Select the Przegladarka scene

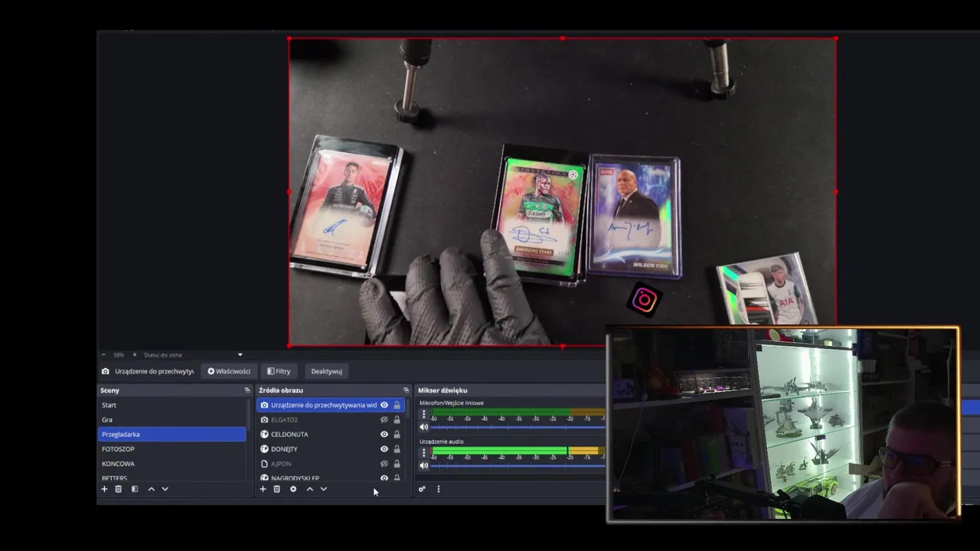[172, 434]
